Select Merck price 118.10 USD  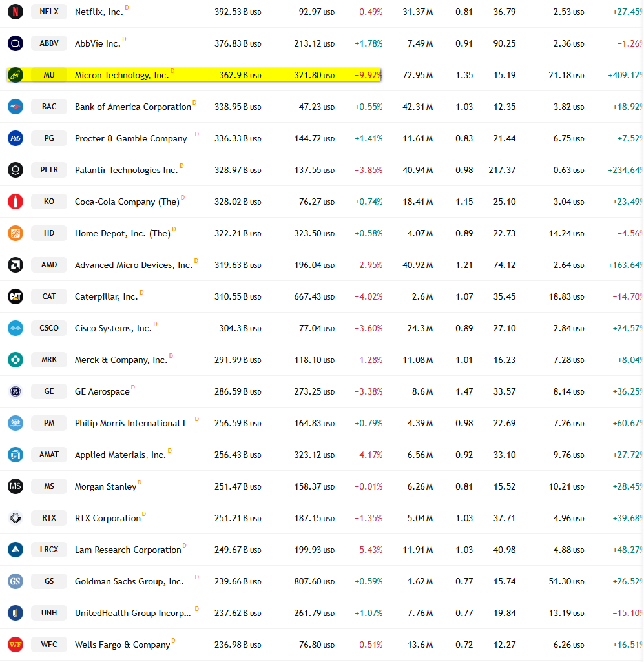pos(315,360)
